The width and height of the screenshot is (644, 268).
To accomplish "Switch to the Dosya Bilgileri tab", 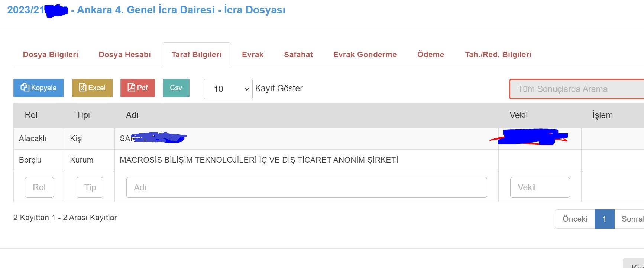I will pos(51,55).
